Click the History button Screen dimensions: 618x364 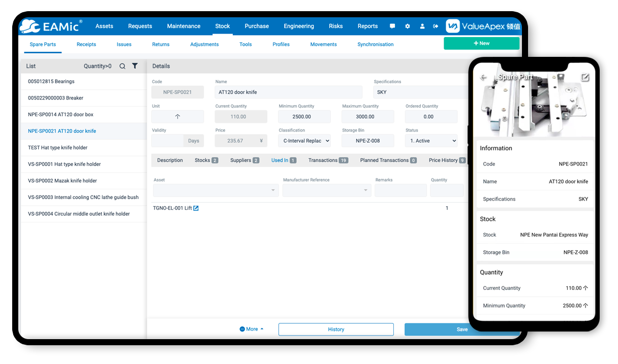336,329
